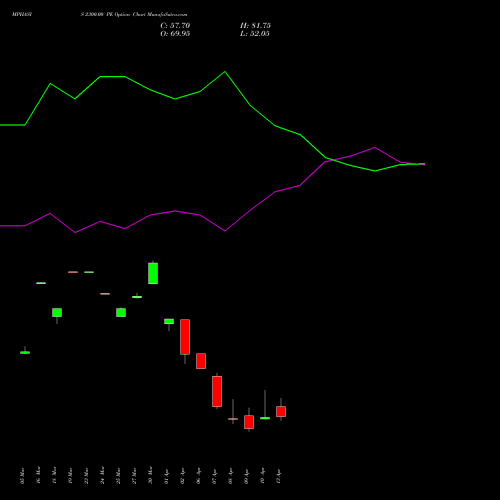Screen dimensions: 500x500
Task: Select the green candle with long upper wick above 10 Apr
Action: pos(265,418)
